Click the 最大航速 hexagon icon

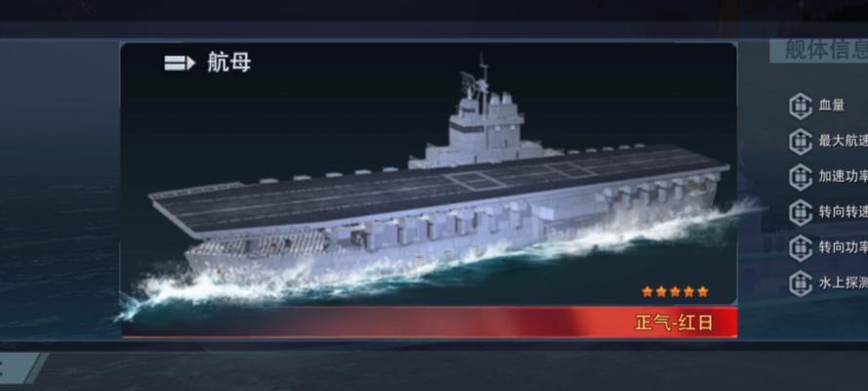tap(800, 142)
